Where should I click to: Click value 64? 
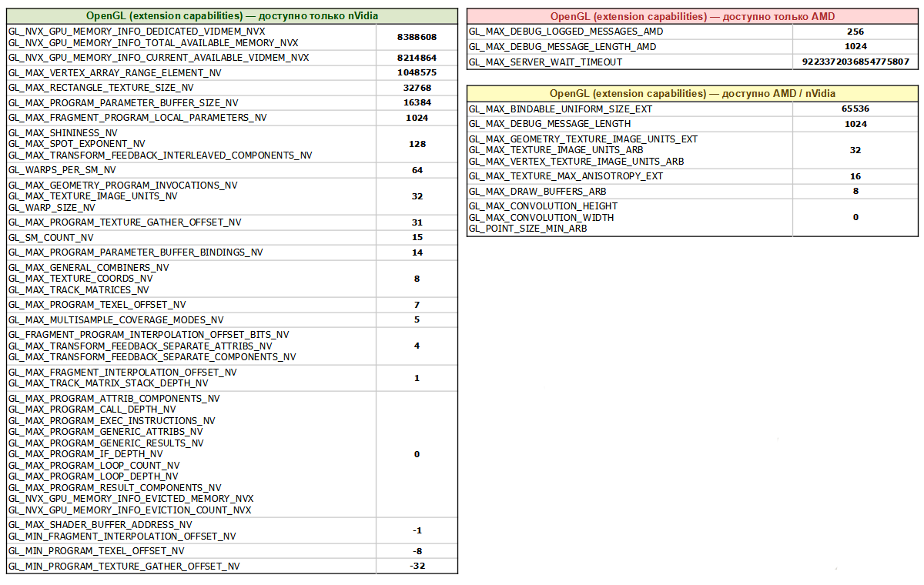(x=417, y=170)
